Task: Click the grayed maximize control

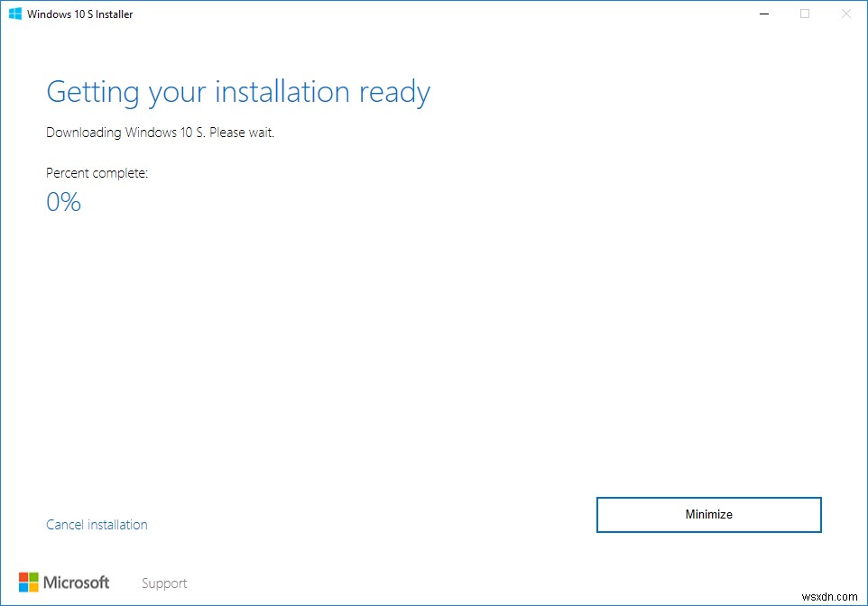Action: [x=804, y=14]
